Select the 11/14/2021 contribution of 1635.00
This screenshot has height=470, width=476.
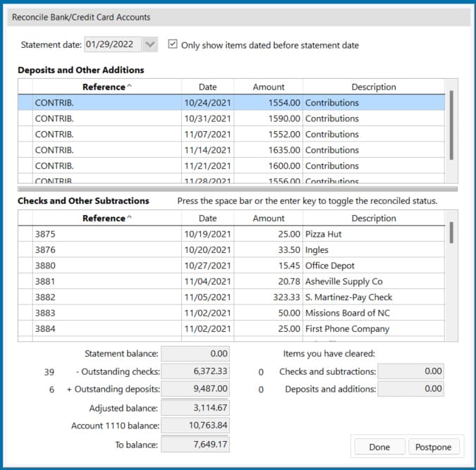pos(240,150)
